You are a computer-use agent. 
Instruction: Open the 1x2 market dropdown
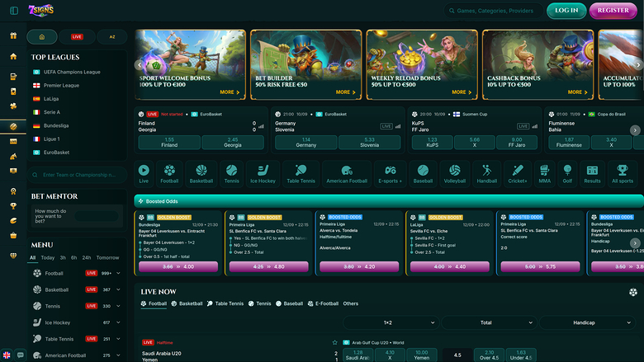[x=390, y=322]
